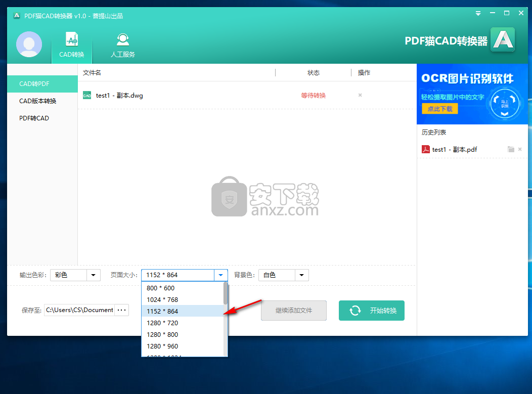
Task: Choose 1280 * 720 page size
Action: click(x=183, y=323)
